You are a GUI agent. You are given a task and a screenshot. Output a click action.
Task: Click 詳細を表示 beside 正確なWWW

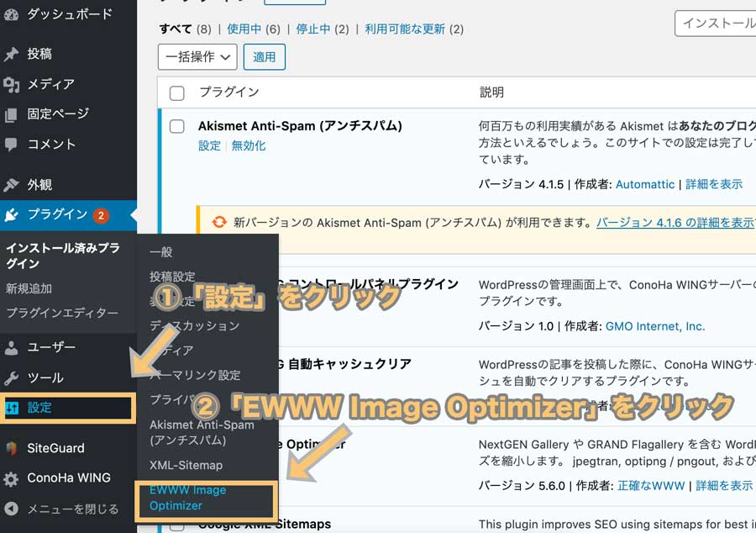coord(724,485)
